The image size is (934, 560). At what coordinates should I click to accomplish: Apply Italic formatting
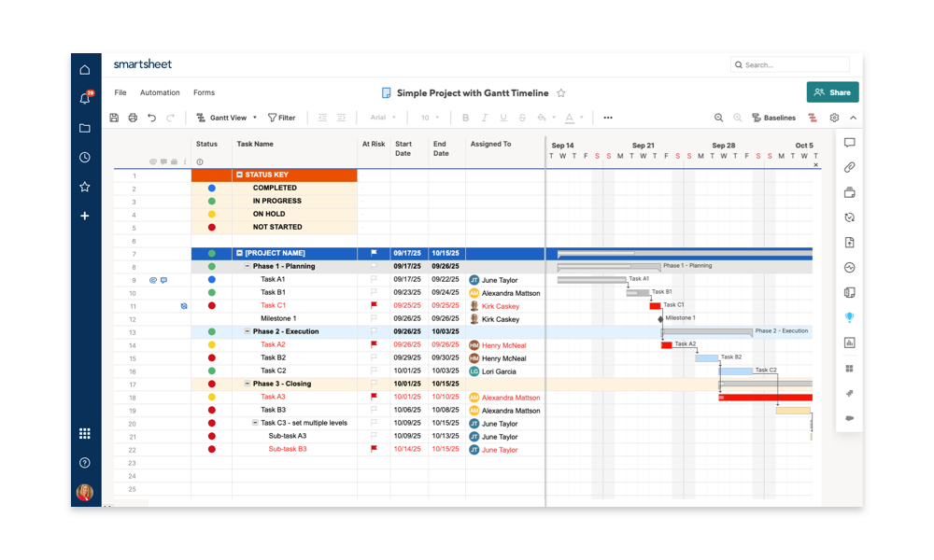484,118
